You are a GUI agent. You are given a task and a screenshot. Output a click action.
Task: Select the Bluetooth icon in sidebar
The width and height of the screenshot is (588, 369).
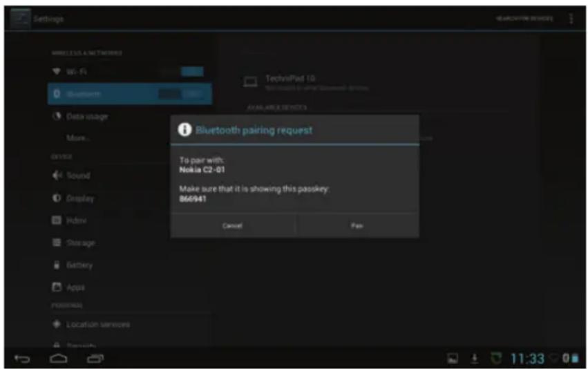tap(57, 94)
